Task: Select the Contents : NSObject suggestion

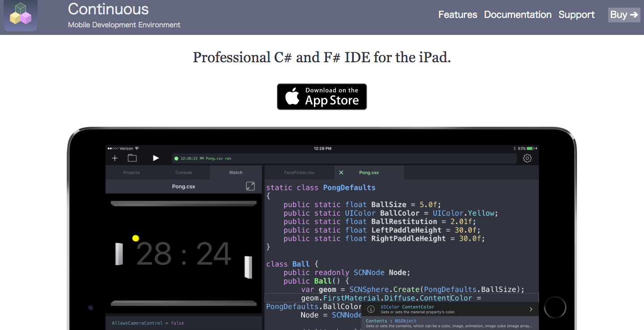Action: 450,323
